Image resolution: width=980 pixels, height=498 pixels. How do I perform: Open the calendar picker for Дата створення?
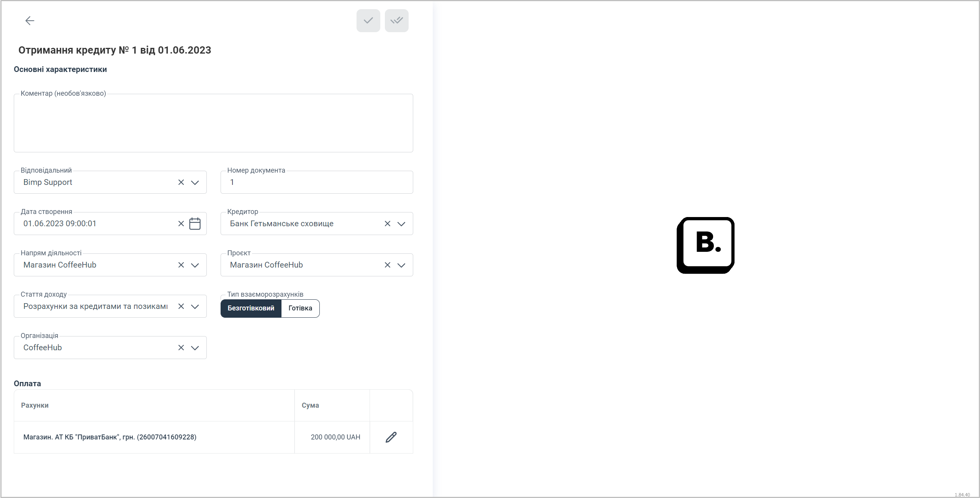195,224
